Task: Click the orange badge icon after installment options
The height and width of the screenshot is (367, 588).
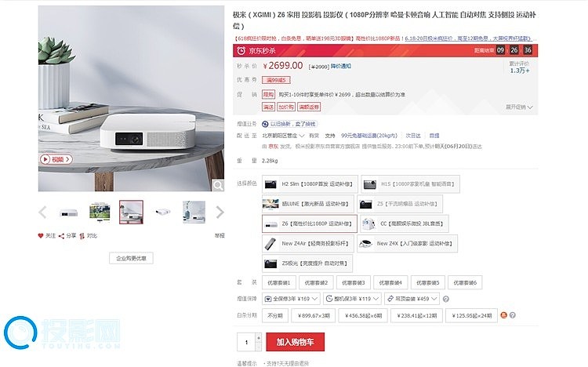Action: (503, 315)
